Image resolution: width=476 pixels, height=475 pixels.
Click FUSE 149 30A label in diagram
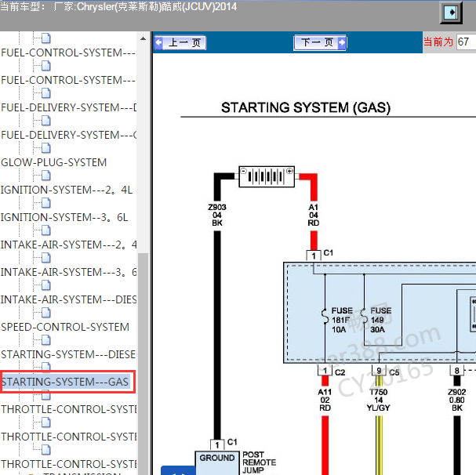click(380, 321)
